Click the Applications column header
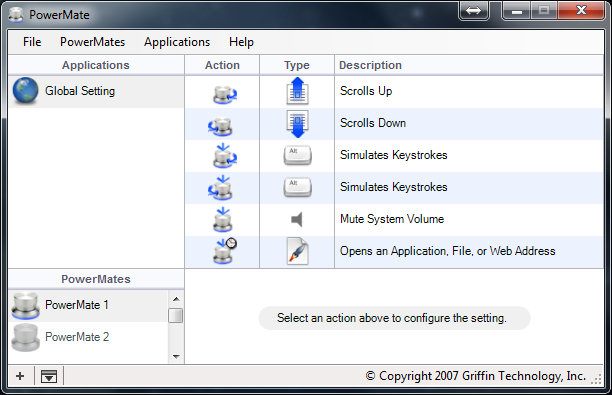The height and width of the screenshot is (395, 612). (96, 65)
